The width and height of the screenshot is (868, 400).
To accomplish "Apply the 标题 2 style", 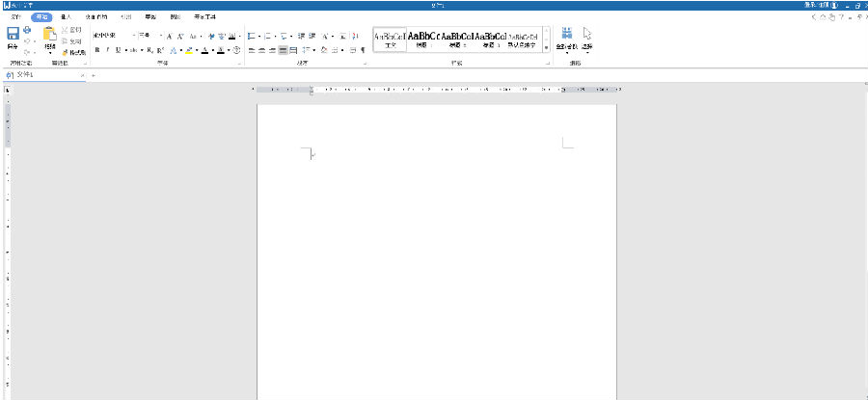I will click(x=457, y=40).
